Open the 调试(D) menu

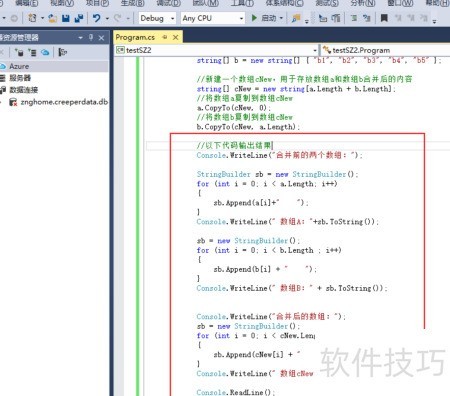coord(168,3)
